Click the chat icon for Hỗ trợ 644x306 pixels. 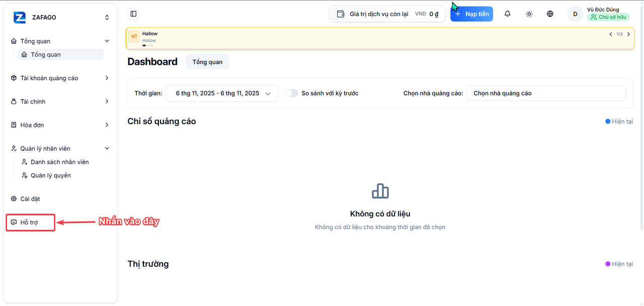pos(14,222)
